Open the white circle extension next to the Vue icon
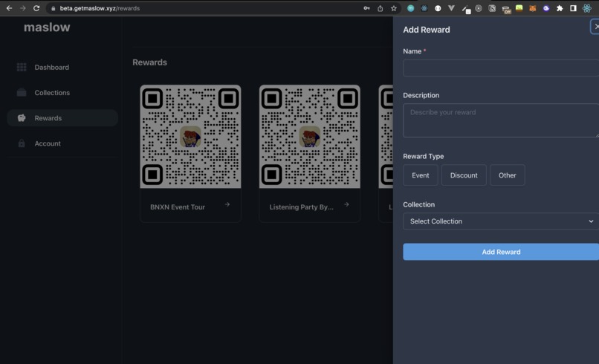Viewport: 599px width, 364px height. [438, 8]
